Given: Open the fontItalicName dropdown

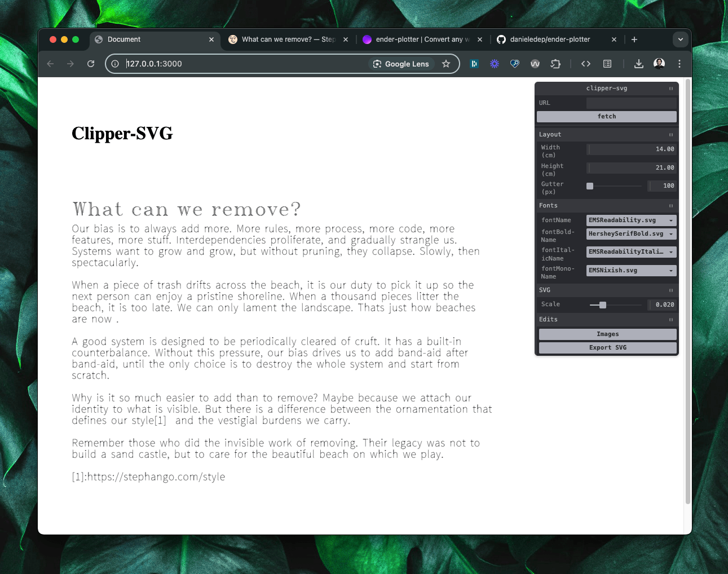Looking at the screenshot, I should (632, 252).
